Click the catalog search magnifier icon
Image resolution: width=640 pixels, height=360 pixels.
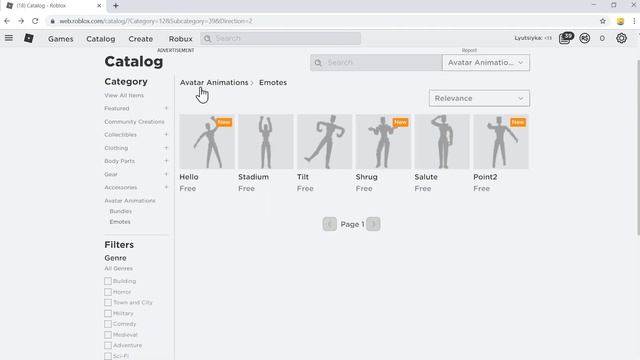click(318, 62)
